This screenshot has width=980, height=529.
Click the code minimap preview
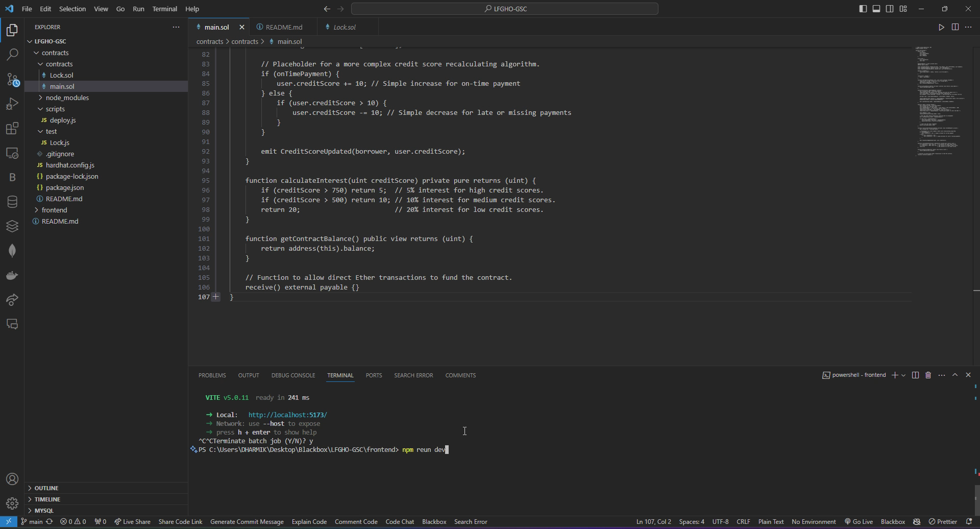(x=939, y=102)
